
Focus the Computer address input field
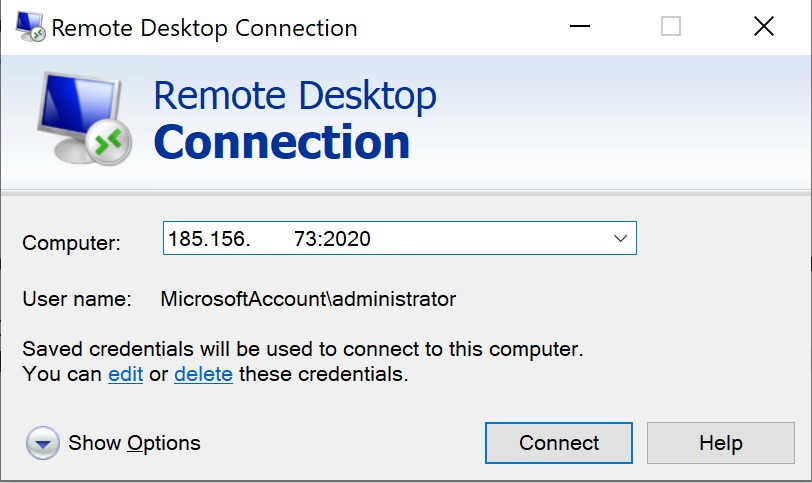399,238
